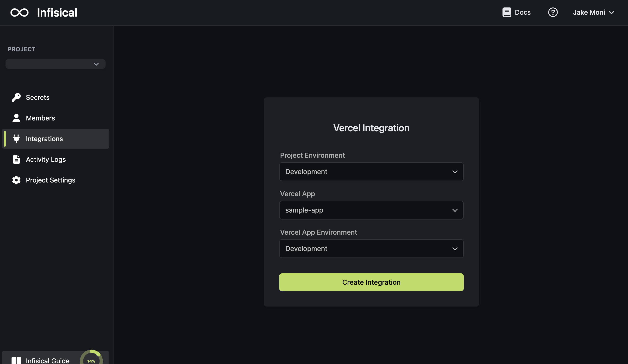Click the Infisical brand name text

[57, 13]
